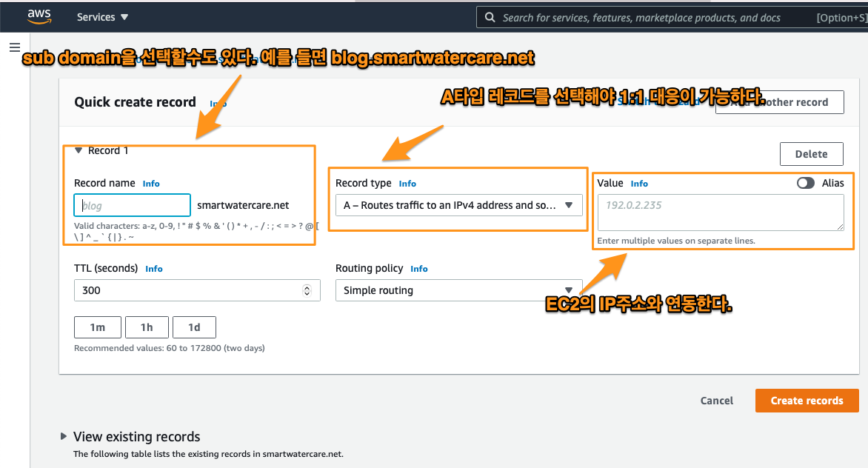Click the Record name input field
The image size is (868, 468).
pos(133,206)
